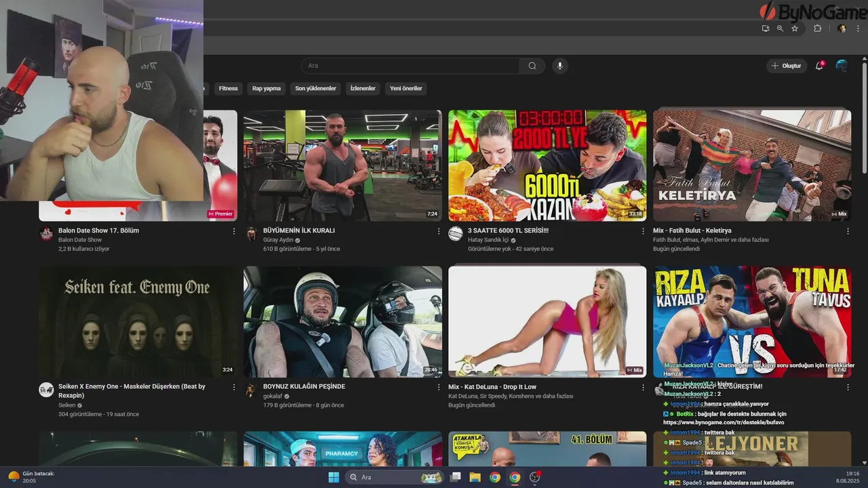Screen dimensions: 868x488
Task: Click the YouTube page vertical scrollbar
Action: point(864,117)
